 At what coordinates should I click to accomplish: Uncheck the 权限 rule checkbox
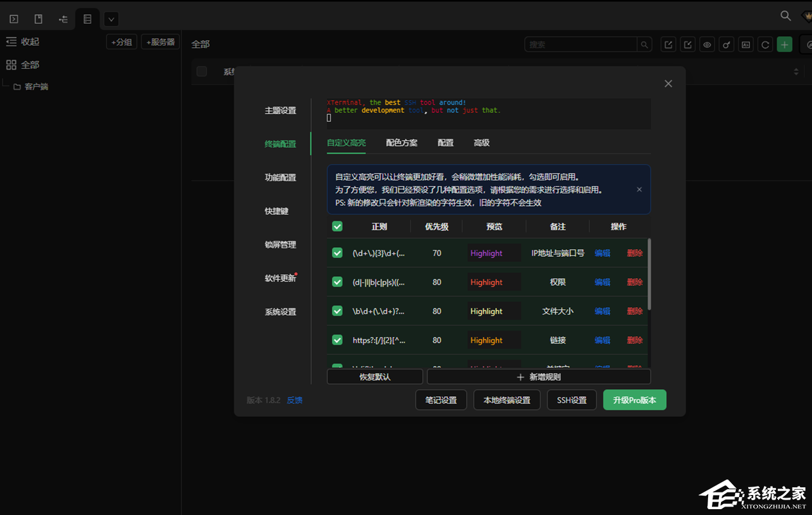[x=337, y=281]
